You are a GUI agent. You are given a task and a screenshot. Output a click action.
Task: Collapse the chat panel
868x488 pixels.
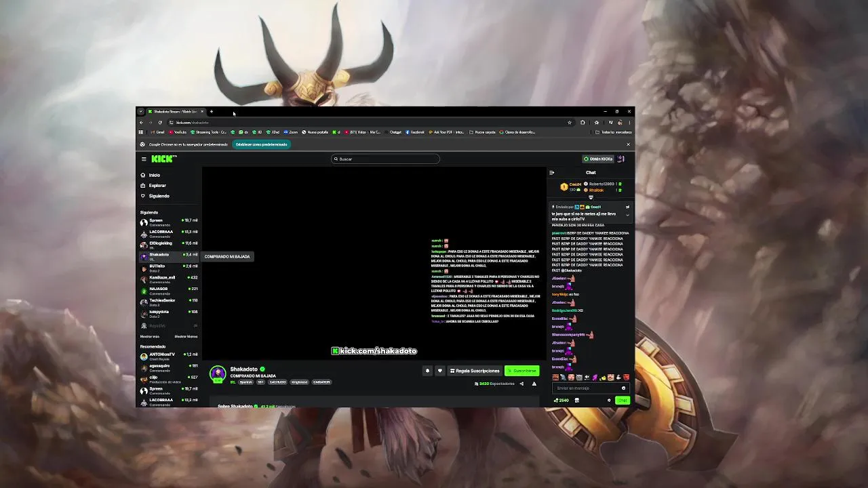[551, 173]
